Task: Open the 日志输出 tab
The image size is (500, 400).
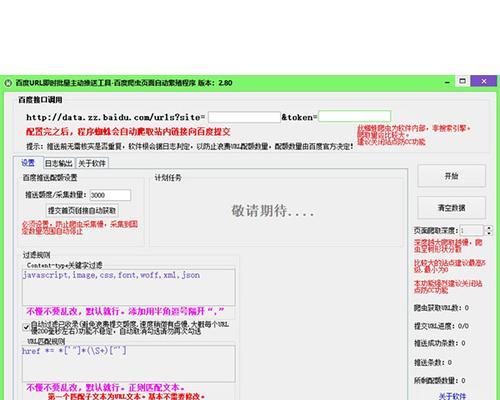Action: coord(59,163)
